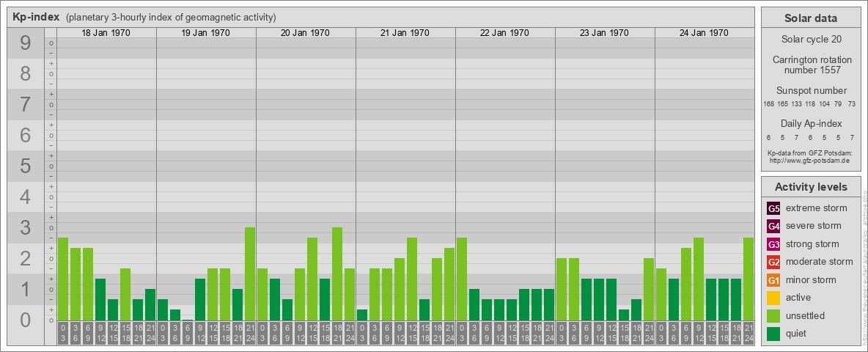Click the sunspot value 73
The image size is (868, 352).
click(852, 104)
